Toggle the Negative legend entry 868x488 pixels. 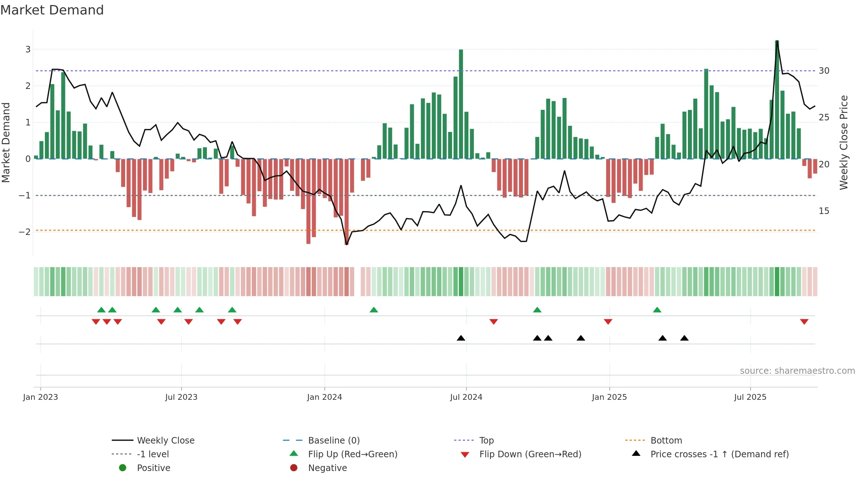pyautogui.click(x=319, y=468)
